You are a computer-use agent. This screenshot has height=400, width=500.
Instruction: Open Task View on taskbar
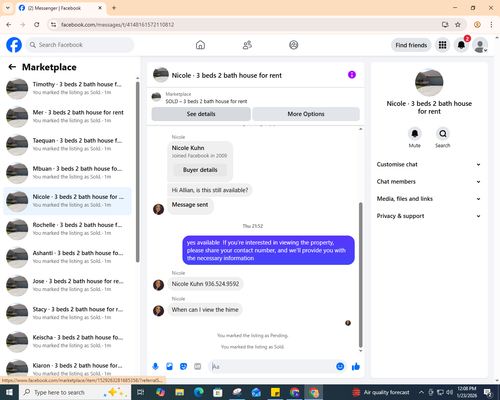140,392
